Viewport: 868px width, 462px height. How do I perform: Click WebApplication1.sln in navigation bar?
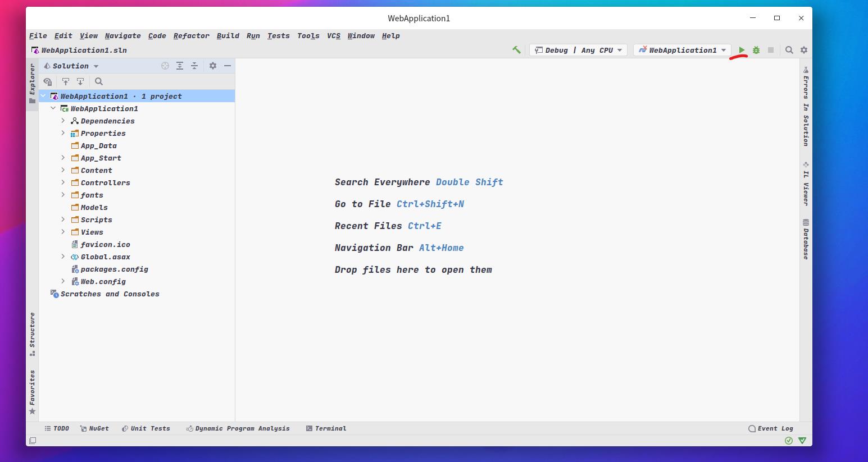tap(79, 50)
